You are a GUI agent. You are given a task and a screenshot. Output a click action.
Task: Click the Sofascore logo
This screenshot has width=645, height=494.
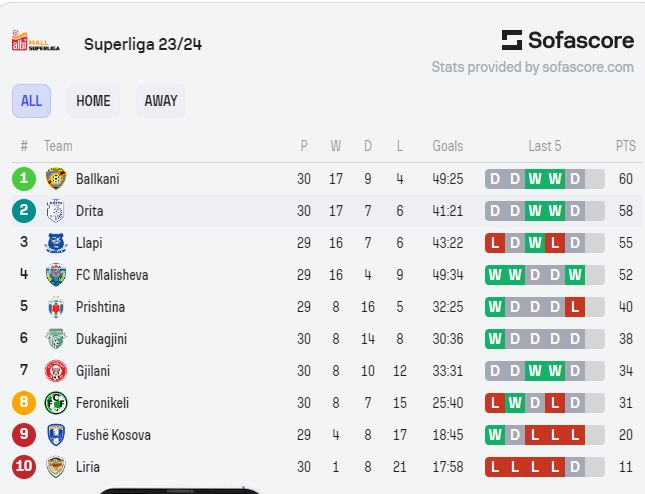point(568,40)
